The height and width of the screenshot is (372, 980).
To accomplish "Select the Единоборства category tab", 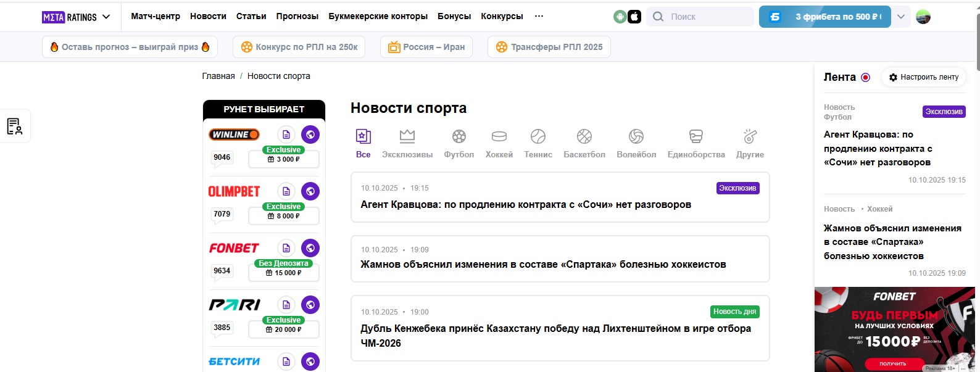I will coord(696,144).
